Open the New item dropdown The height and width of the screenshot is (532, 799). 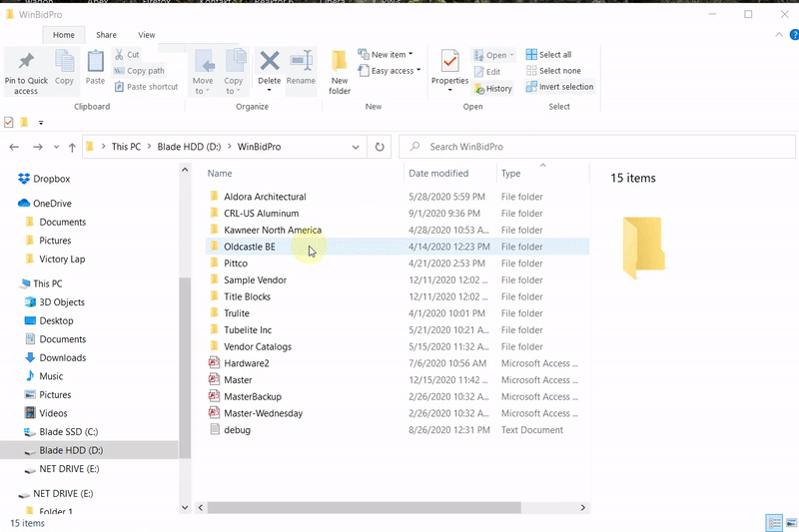point(386,55)
